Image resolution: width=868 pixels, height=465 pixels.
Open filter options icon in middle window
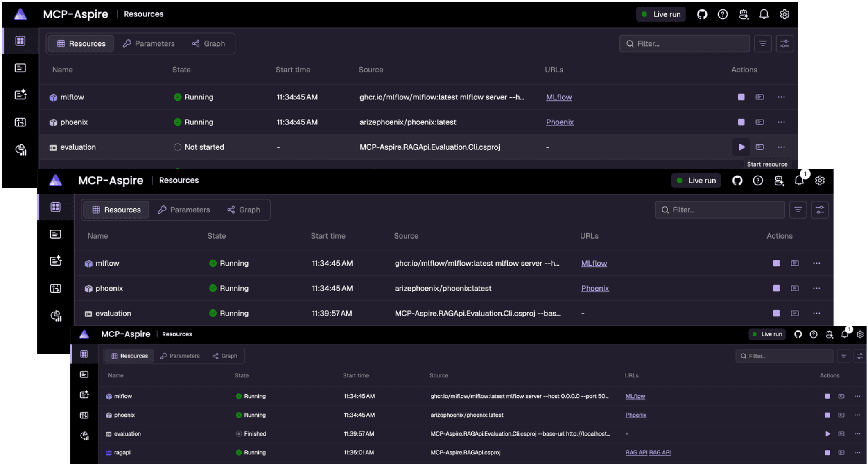tap(798, 210)
